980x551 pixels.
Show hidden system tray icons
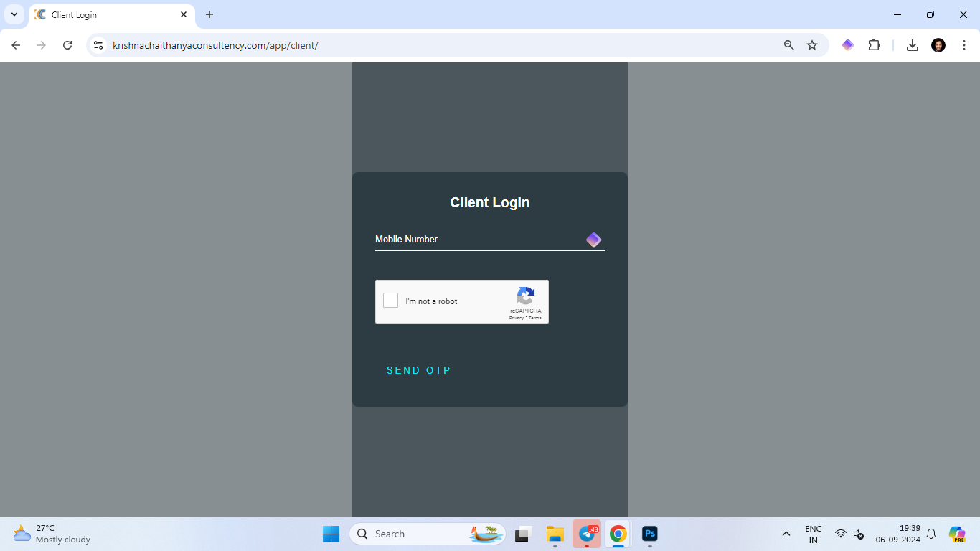786,534
